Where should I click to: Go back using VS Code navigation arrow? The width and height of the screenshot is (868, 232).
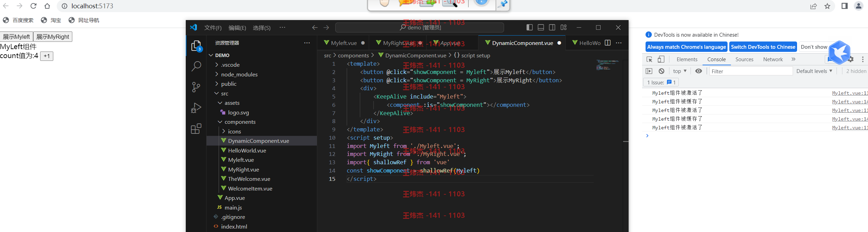[x=314, y=28]
